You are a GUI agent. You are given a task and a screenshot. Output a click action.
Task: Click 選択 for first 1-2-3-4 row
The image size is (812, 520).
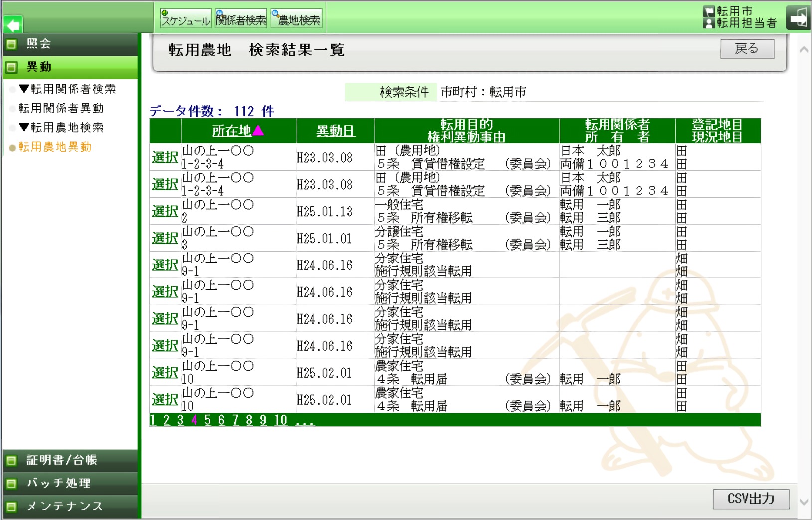pos(165,157)
